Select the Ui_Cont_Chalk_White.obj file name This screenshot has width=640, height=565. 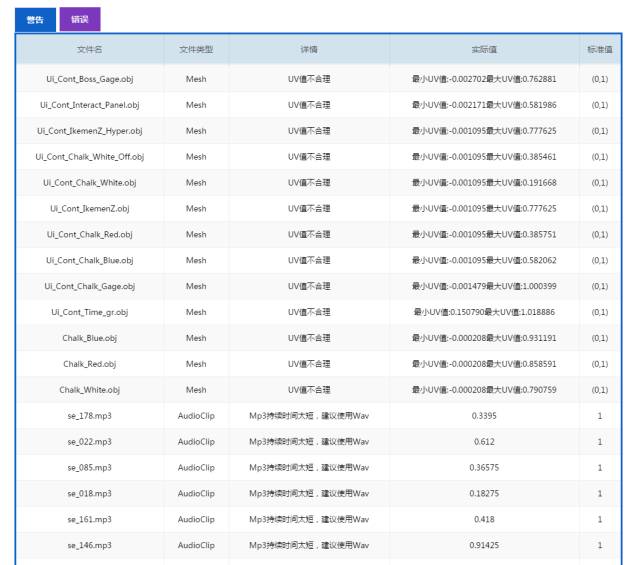pos(90,183)
